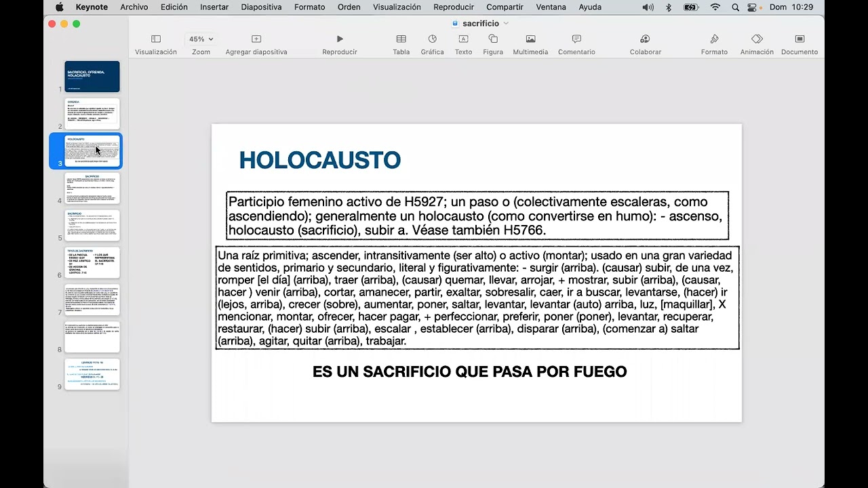Viewport: 868px width, 488px height.
Task: Open the Apple menu
Action: [x=59, y=7]
